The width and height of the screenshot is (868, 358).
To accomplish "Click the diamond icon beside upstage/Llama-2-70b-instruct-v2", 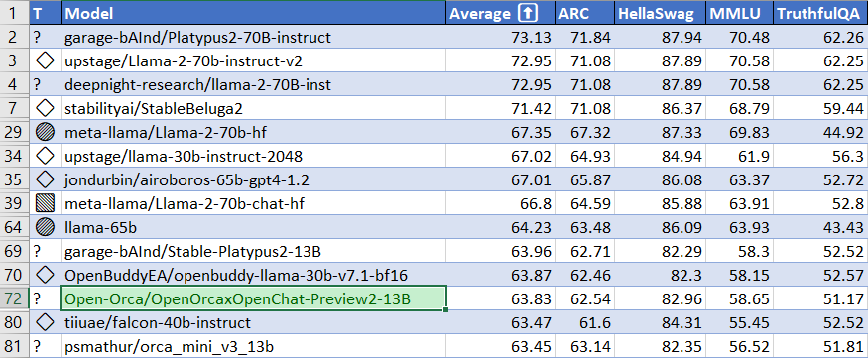I will pyautogui.click(x=45, y=60).
